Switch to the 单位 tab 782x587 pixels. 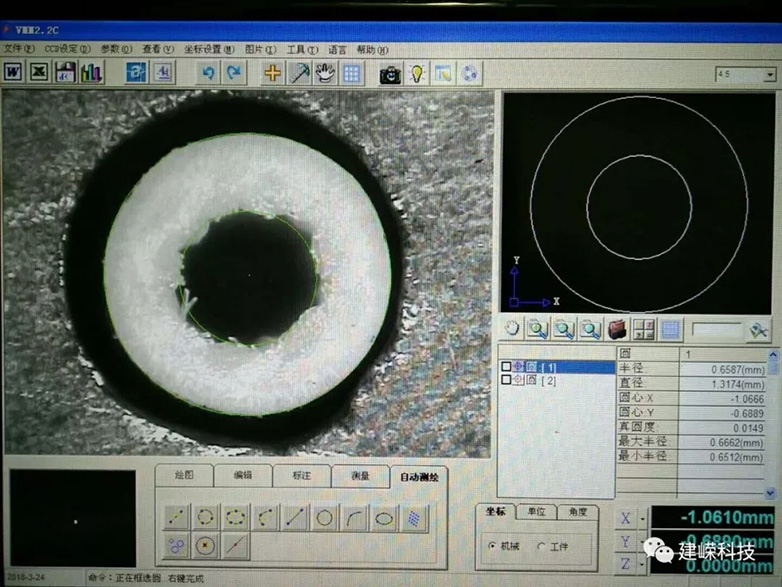(537, 512)
